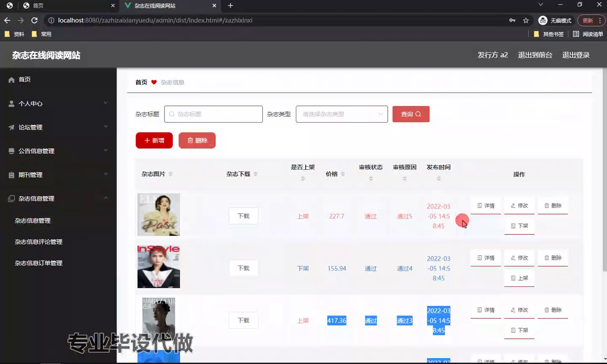Open the InStyle magazine cover thumbnail
The image size is (607, 364).
158,267
